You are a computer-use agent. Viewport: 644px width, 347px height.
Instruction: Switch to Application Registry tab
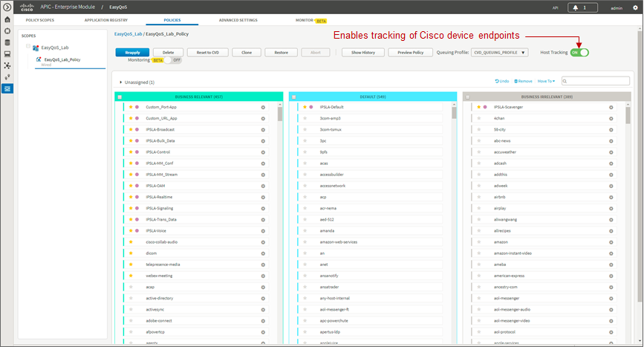(106, 20)
